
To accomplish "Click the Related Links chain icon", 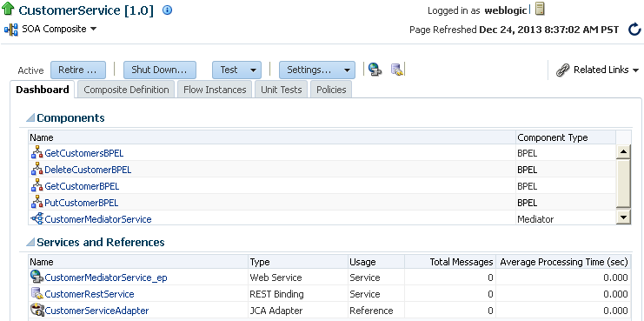I will [561, 70].
